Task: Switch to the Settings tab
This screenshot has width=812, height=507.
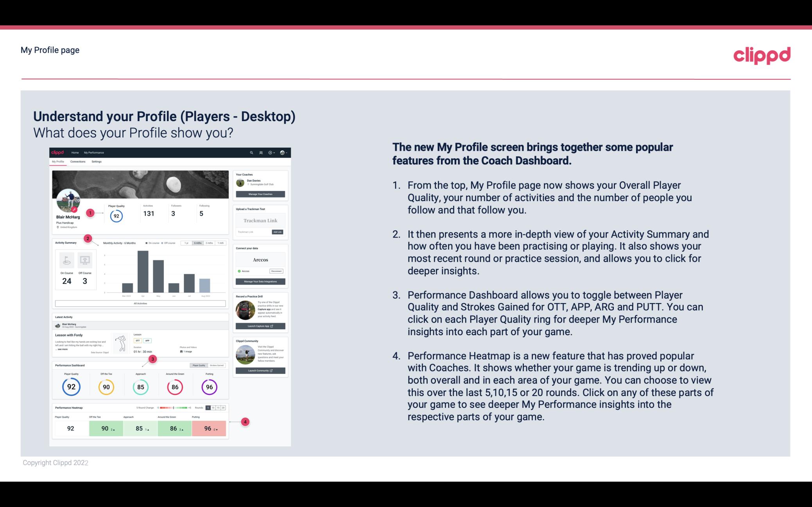Action: (x=97, y=162)
